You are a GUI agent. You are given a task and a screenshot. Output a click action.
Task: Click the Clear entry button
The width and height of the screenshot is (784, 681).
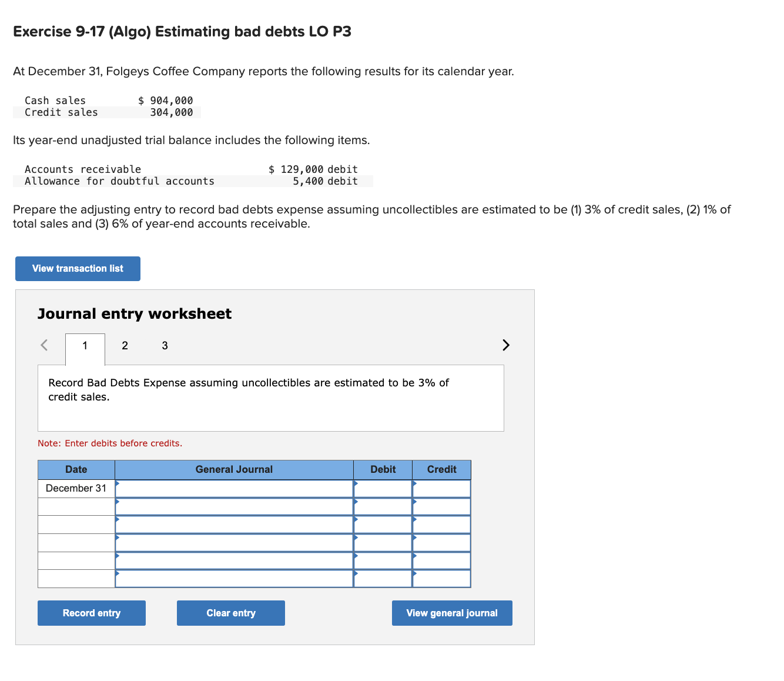(230, 613)
